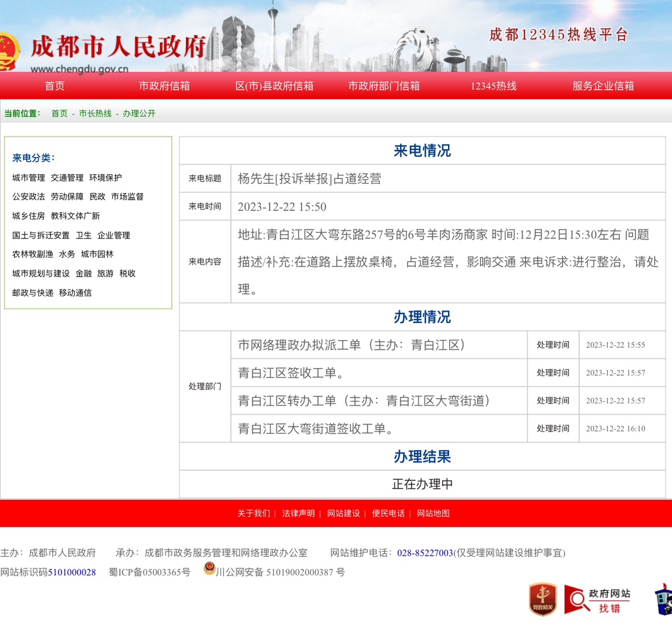The width and height of the screenshot is (672, 625).
Task: Select the 国土与拆迁安置 category
Action: tap(41, 235)
